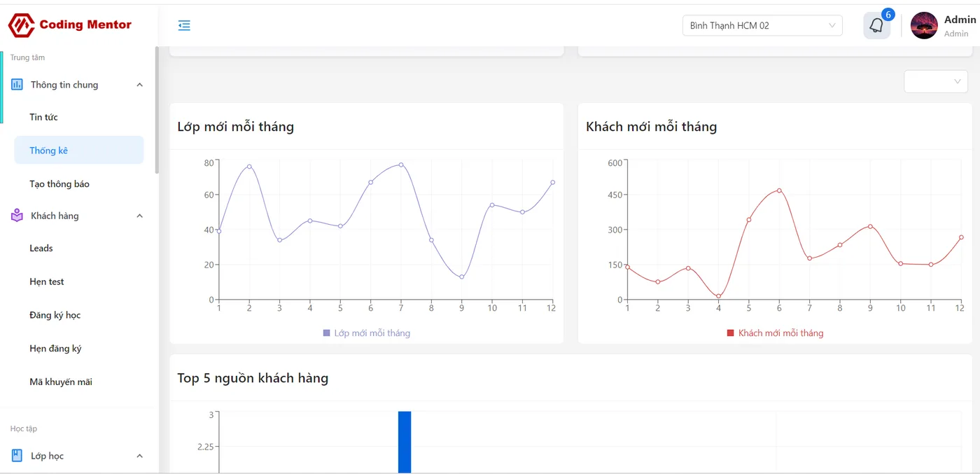Collapse the Thông tin chung section chevron
The height and width of the screenshot is (474, 980).
point(139,85)
